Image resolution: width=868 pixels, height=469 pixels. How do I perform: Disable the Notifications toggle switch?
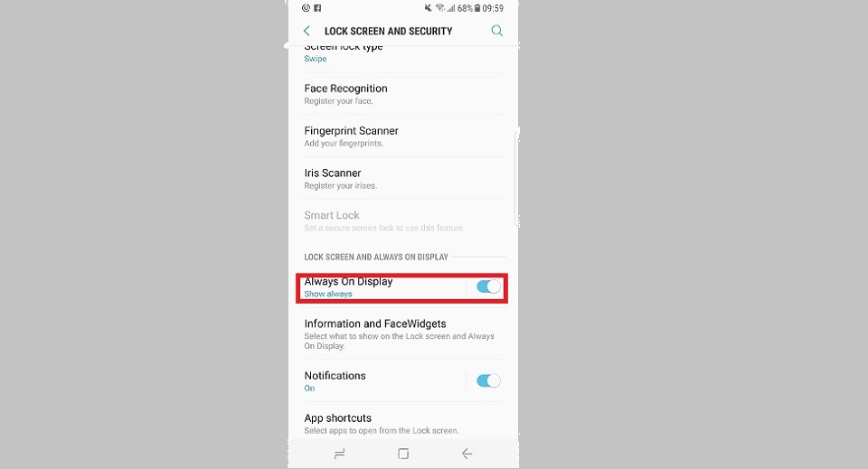click(x=488, y=380)
